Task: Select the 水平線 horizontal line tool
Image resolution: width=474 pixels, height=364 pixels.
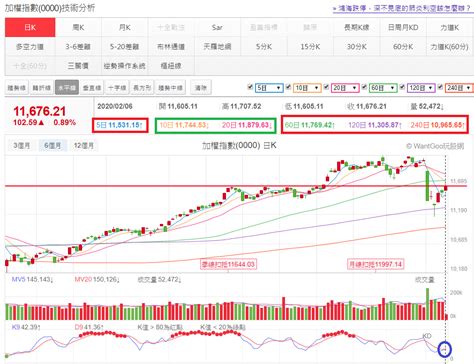Action: point(67,88)
